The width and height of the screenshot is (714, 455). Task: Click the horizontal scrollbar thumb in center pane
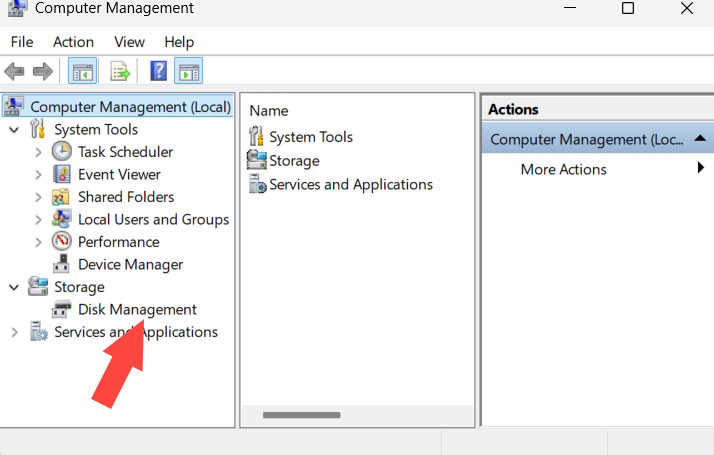(301, 415)
